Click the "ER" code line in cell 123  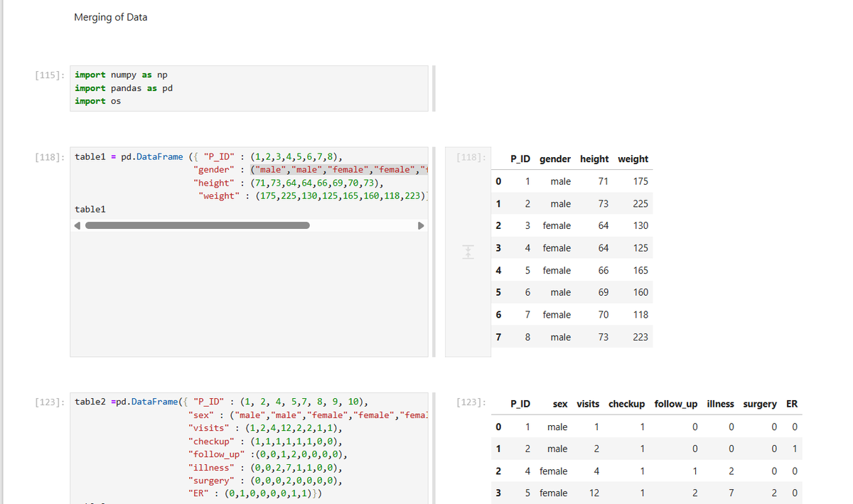257,493
